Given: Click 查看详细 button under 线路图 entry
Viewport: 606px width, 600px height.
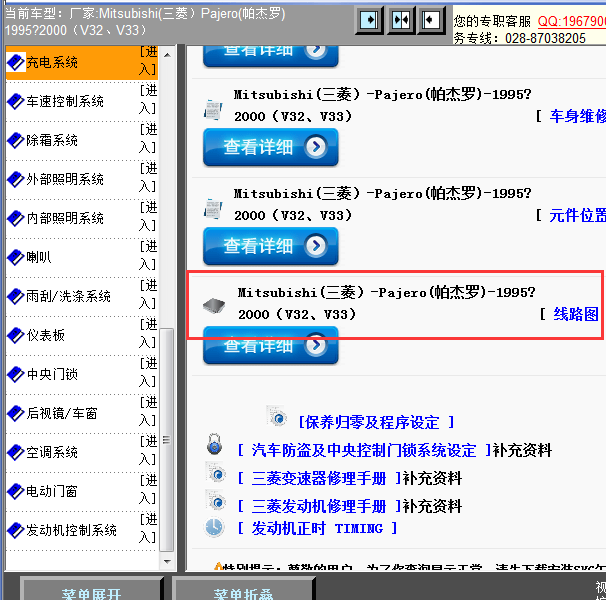Looking at the screenshot, I should [271, 345].
